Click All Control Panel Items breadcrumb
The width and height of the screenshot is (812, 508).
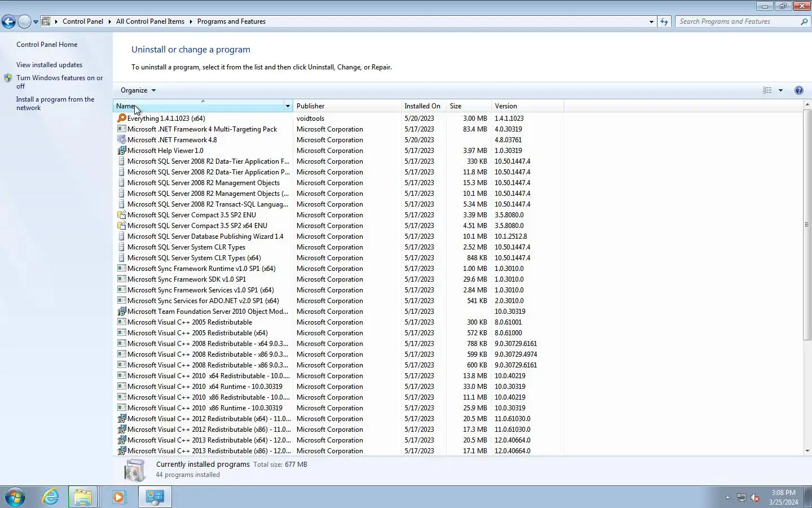point(150,21)
